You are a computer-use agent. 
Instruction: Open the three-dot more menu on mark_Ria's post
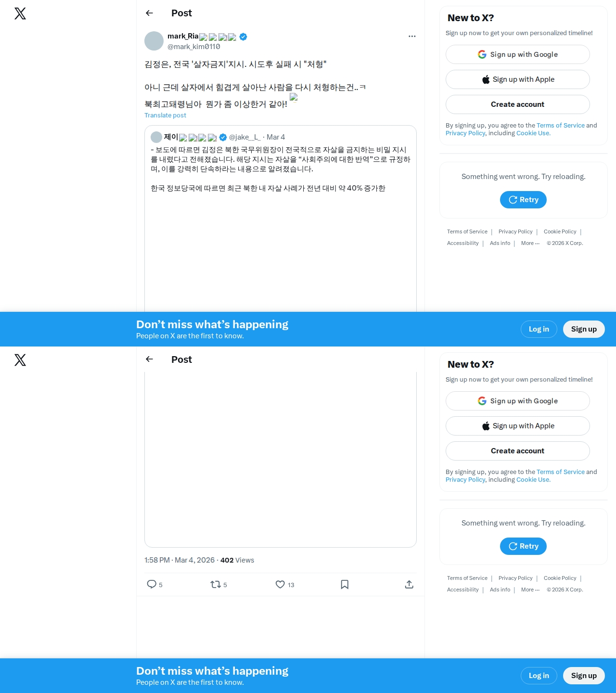click(412, 36)
